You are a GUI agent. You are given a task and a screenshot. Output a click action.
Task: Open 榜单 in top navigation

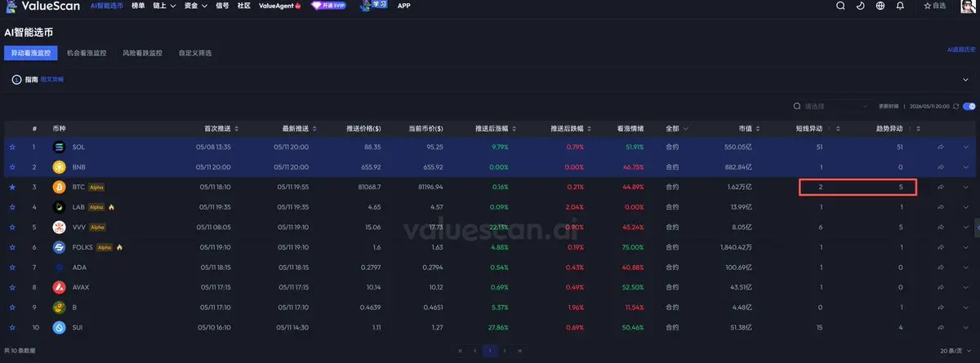(138, 6)
